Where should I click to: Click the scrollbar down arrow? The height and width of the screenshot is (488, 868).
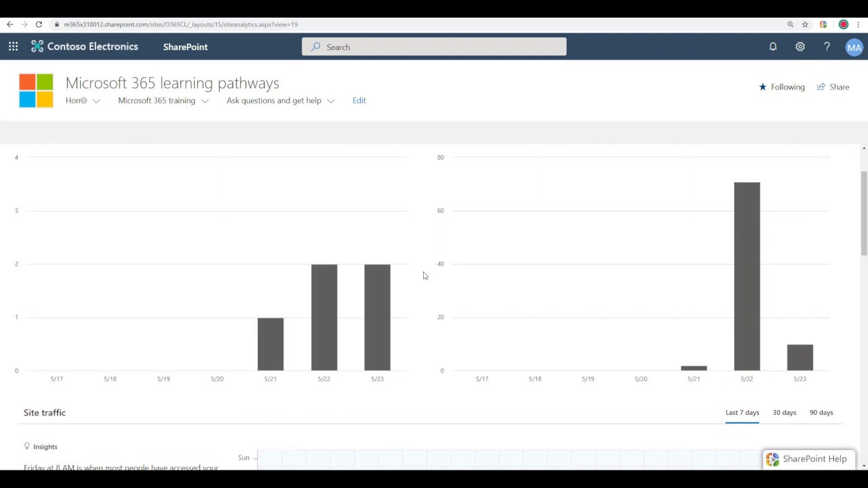pyautogui.click(x=864, y=466)
